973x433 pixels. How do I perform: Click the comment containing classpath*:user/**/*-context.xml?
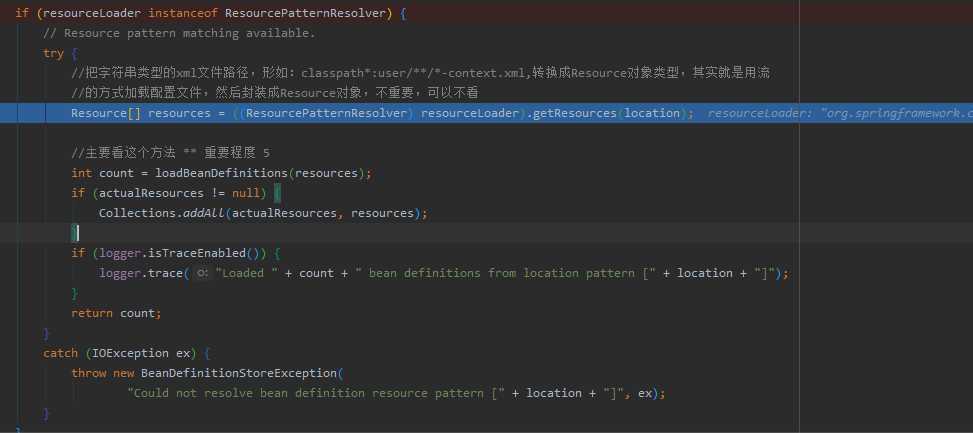point(421,73)
